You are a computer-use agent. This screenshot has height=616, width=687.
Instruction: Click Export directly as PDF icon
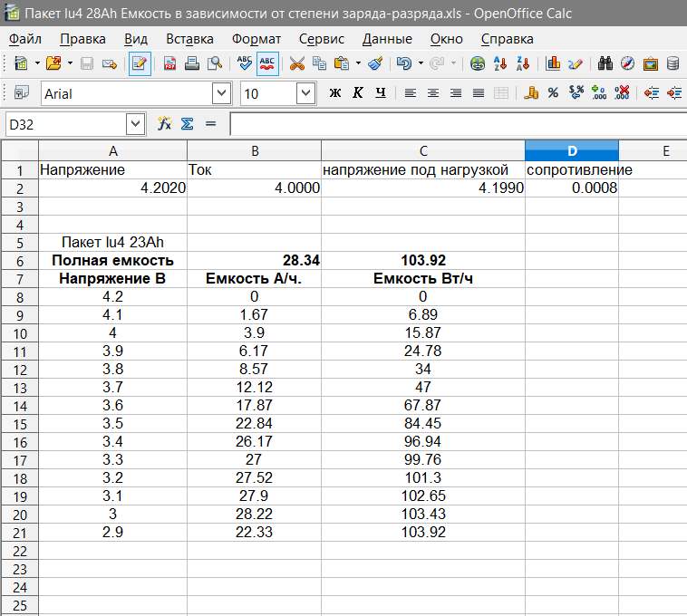tap(169, 64)
